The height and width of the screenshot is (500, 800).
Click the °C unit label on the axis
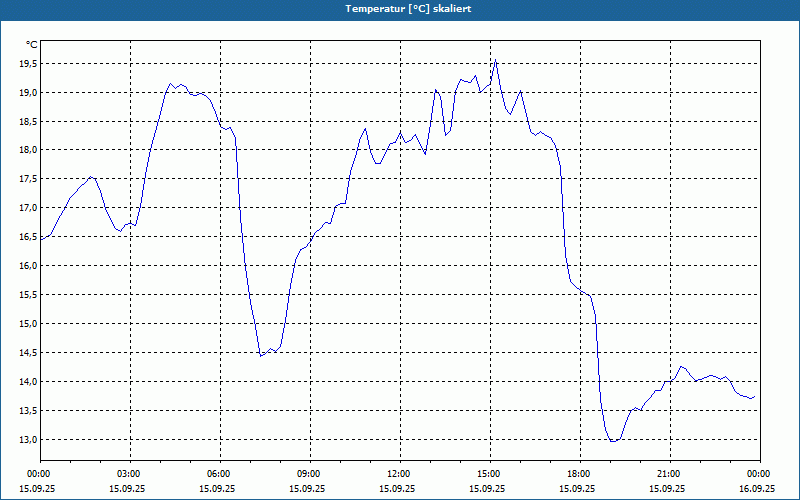point(32,45)
